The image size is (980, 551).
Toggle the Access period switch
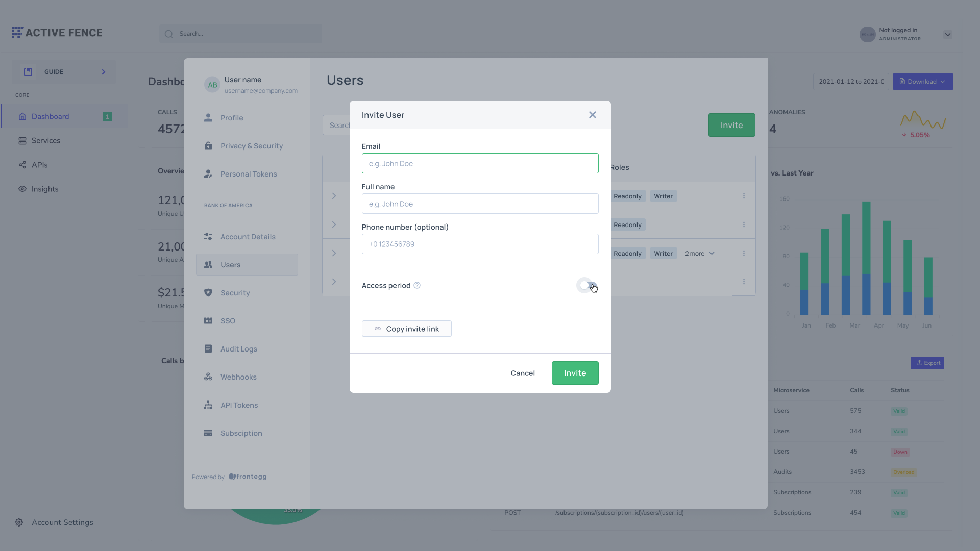coord(586,285)
